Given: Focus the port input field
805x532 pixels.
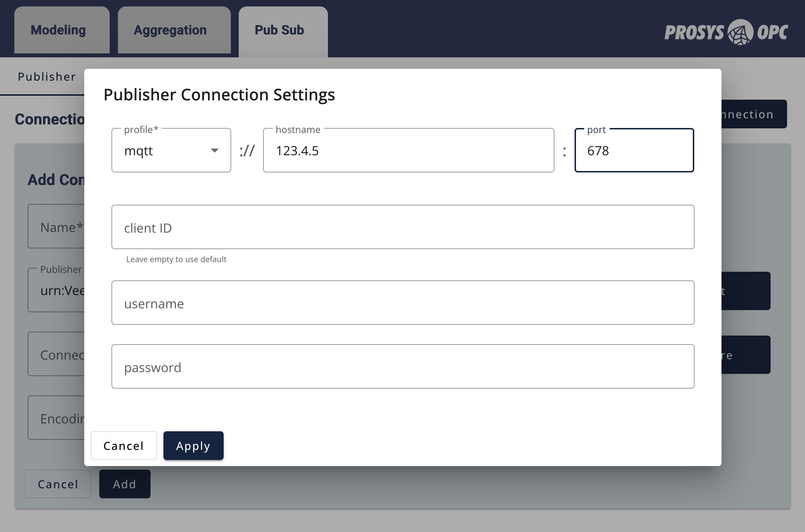Looking at the screenshot, I should [634, 151].
